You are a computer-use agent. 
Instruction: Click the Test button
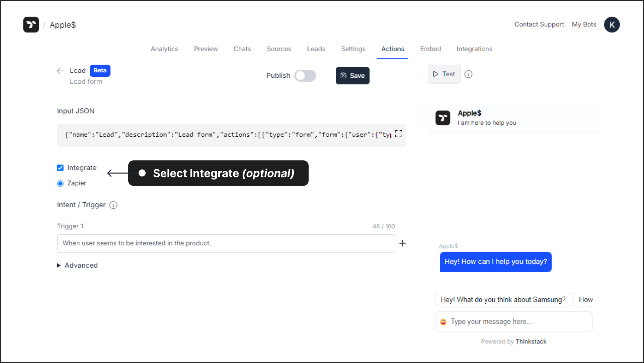444,74
